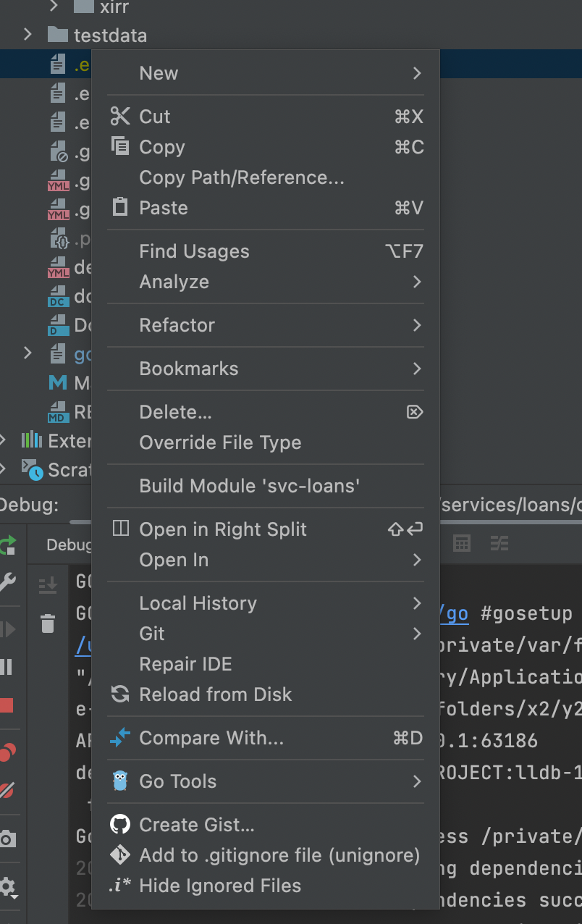Click the Paste clipboard icon

click(x=120, y=207)
